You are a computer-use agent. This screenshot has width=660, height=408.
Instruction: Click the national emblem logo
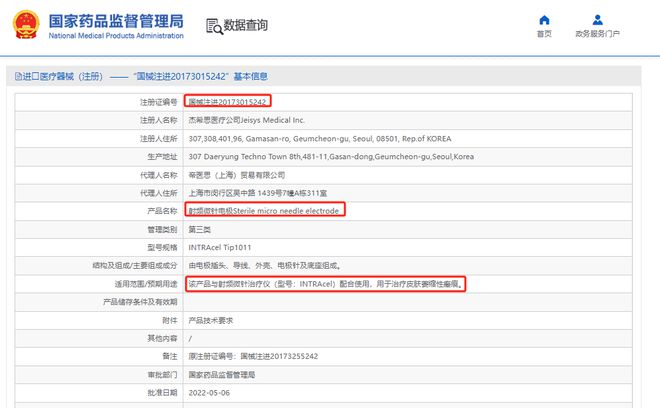tap(26, 24)
